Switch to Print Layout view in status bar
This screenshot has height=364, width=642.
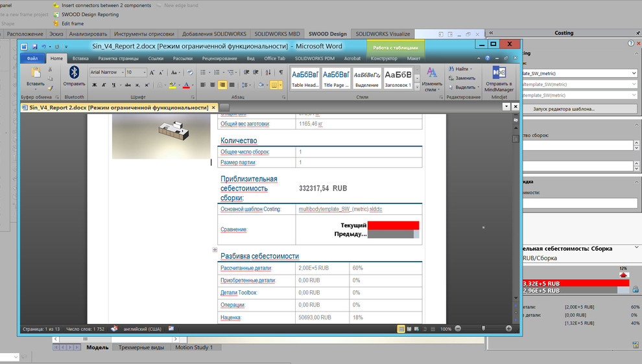(x=401, y=329)
